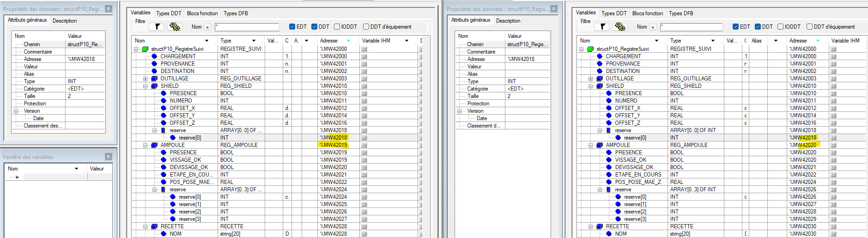This screenshot has width=868, height=238.
Task: Switch to the Types DDT tab in the left editor
Action: click(169, 13)
